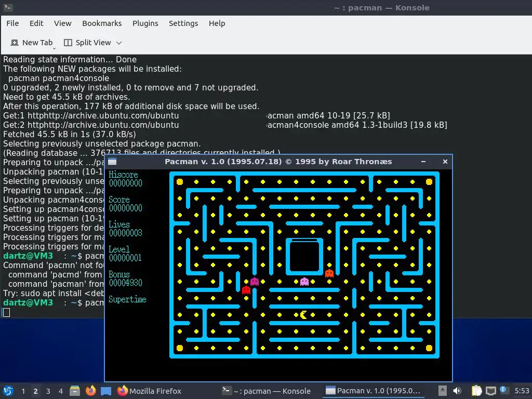Open the Bookmarks menu in Konsole
532x399 pixels.
[x=102, y=23]
